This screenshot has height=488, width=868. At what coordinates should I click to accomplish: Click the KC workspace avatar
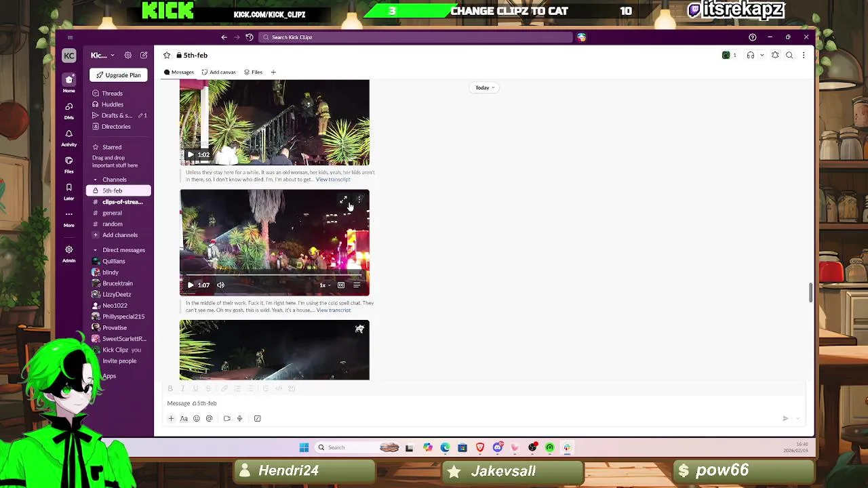coord(69,56)
